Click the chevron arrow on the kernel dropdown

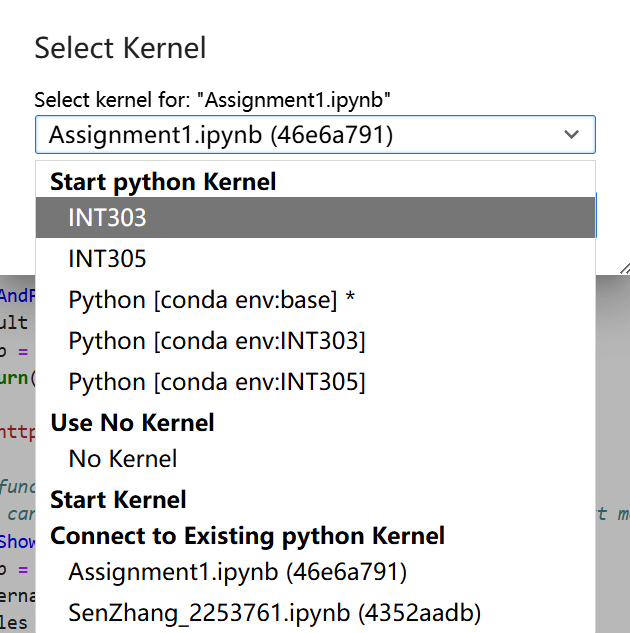click(x=572, y=134)
